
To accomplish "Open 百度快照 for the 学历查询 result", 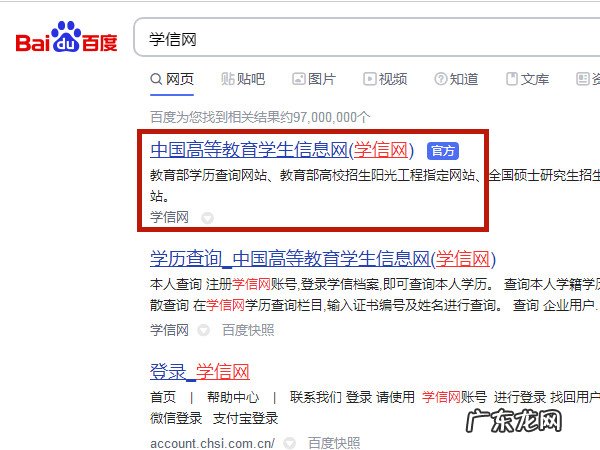I will coord(248,330).
